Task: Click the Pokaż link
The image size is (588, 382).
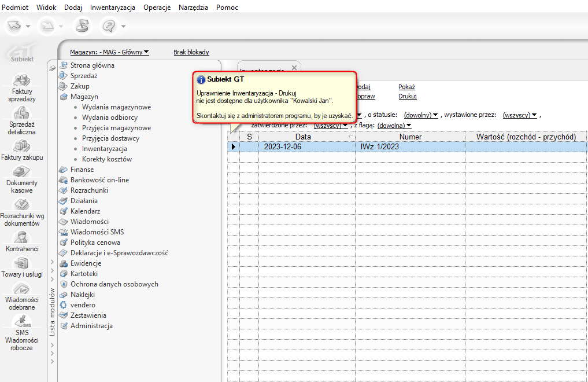Action: (406, 87)
